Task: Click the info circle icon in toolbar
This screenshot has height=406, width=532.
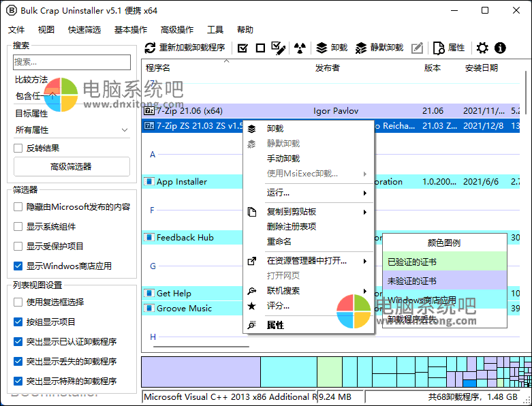Action: [x=500, y=48]
